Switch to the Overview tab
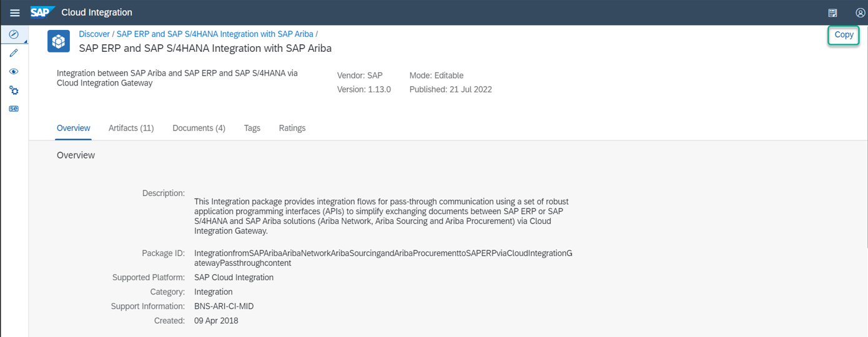Image resolution: width=868 pixels, height=337 pixels. tap(74, 128)
